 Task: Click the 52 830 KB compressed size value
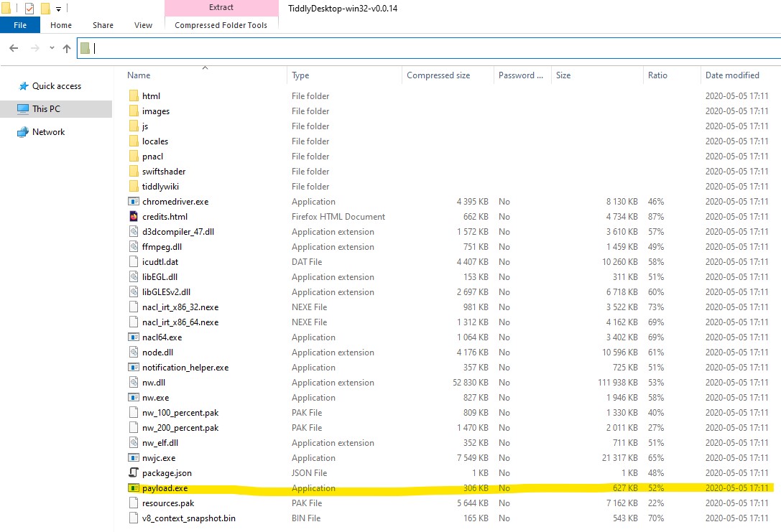pyautogui.click(x=470, y=382)
